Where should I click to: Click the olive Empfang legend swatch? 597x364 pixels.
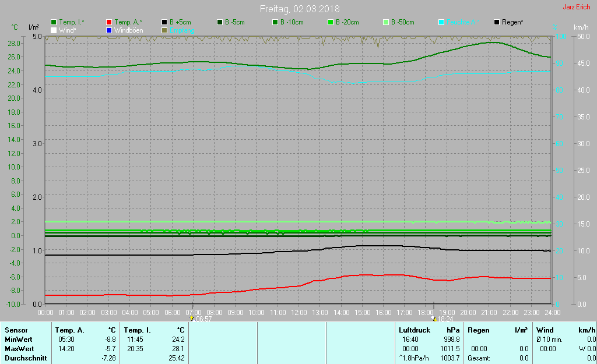coord(164,30)
